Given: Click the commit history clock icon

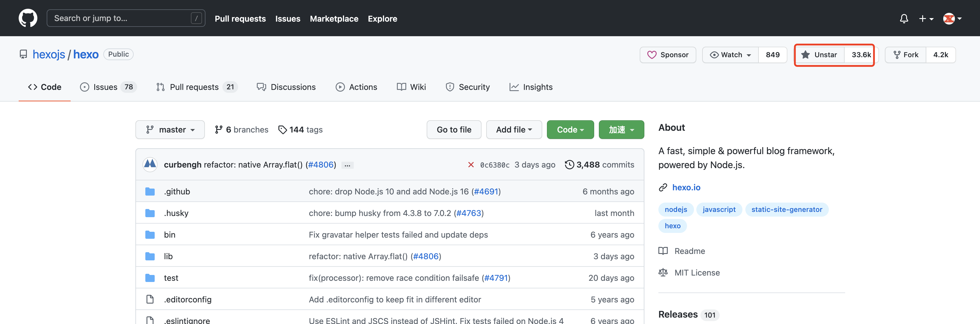Looking at the screenshot, I should point(569,165).
